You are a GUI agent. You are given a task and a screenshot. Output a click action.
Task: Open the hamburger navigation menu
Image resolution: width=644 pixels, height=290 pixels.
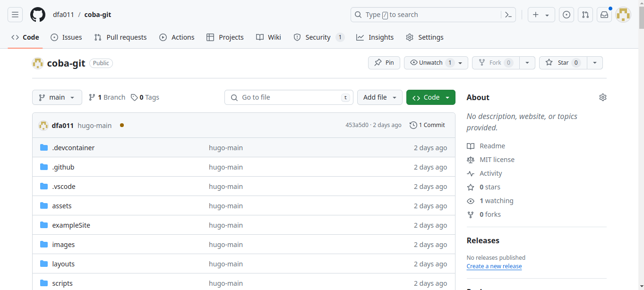click(x=15, y=15)
